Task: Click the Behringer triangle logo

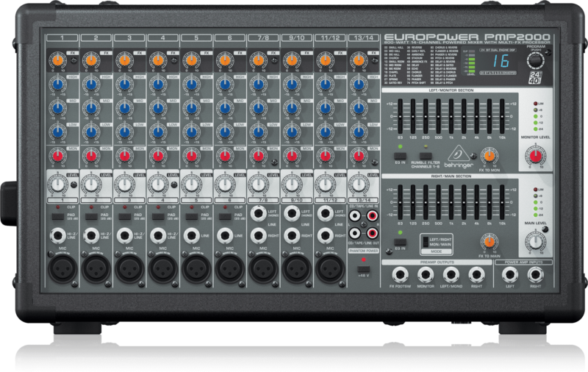Action: [x=458, y=154]
